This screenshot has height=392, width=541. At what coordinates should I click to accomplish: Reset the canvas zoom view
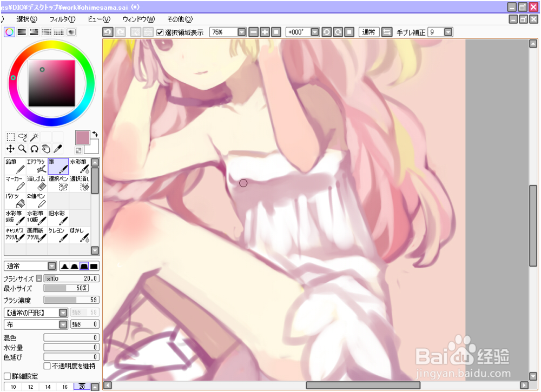(276, 32)
